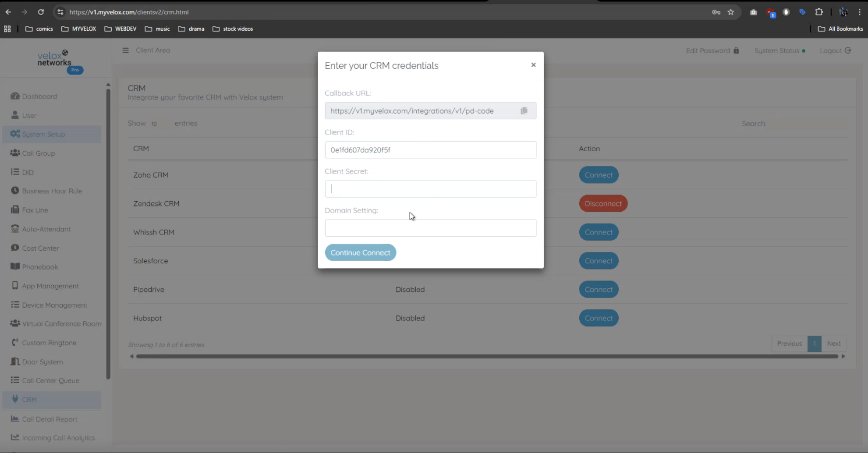Image resolution: width=868 pixels, height=453 pixels.
Task: Reload the page in browser toolbar
Action: coord(41,12)
